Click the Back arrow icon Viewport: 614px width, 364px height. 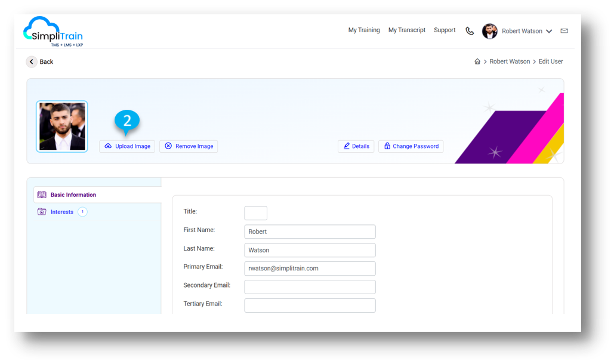pos(32,62)
